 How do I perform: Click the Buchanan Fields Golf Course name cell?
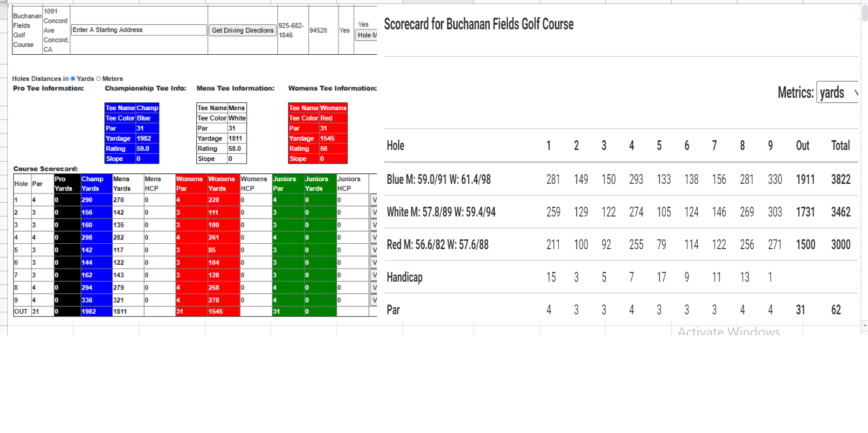27,30
